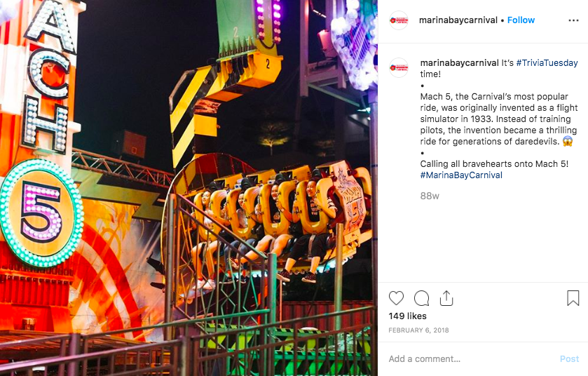The width and height of the screenshot is (588, 376).
Task: Click the Mach 5 ride photo
Action: tap(189, 188)
